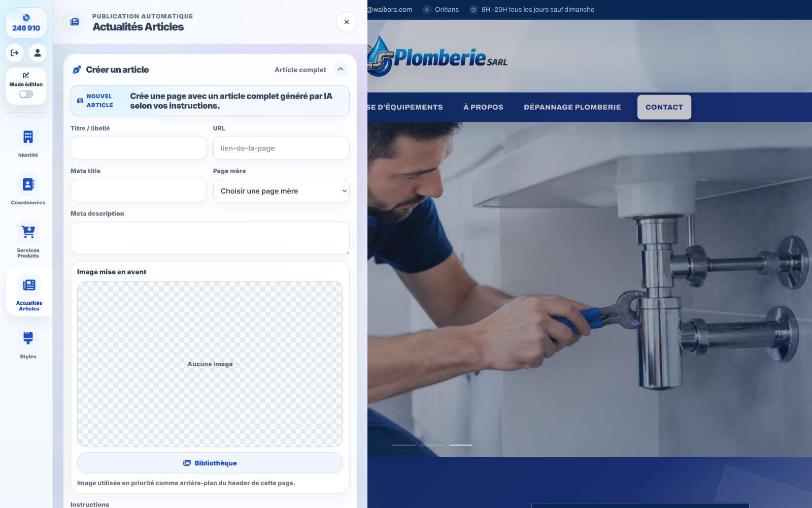Click the Aucune image placeholder
Viewport: 812px width, 508px height.
(x=210, y=364)
